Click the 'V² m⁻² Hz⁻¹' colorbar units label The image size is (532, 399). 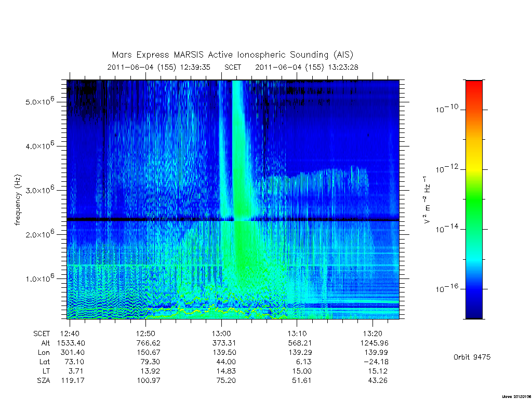tap(427, 200)
